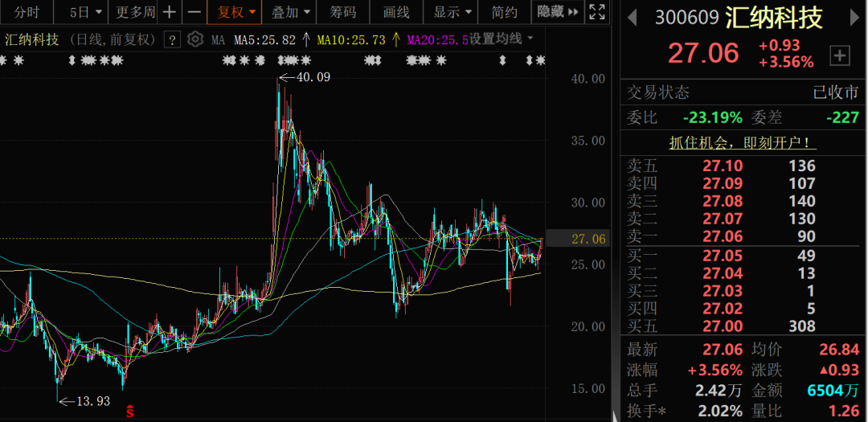This screenshot has height=422, width=868.
Task: Click the 抓住机会，即刻开户 link
Action: (x=743, y=143)
